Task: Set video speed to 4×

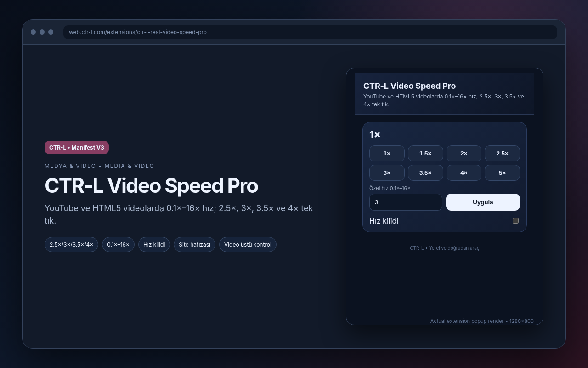Action: 464,173
